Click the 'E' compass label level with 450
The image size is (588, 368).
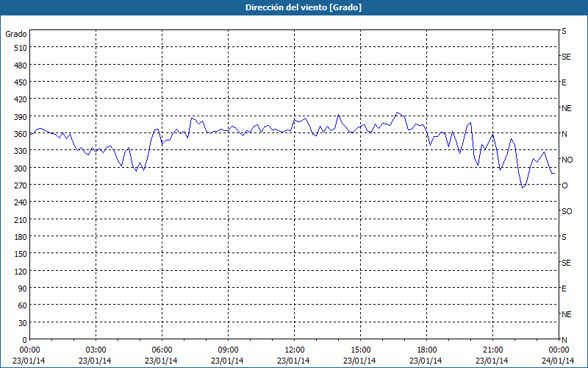564,82
